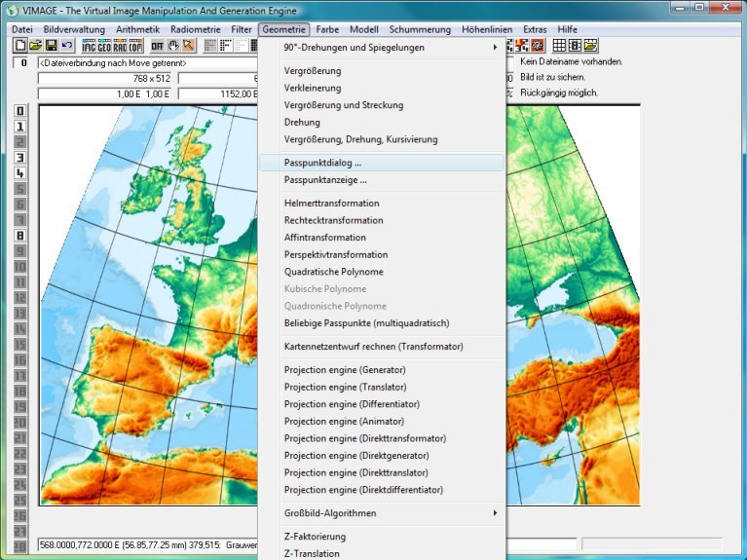Toggle image slot 3 button
This screenshot has width=747, height=560.
click(x=19, y=157)
